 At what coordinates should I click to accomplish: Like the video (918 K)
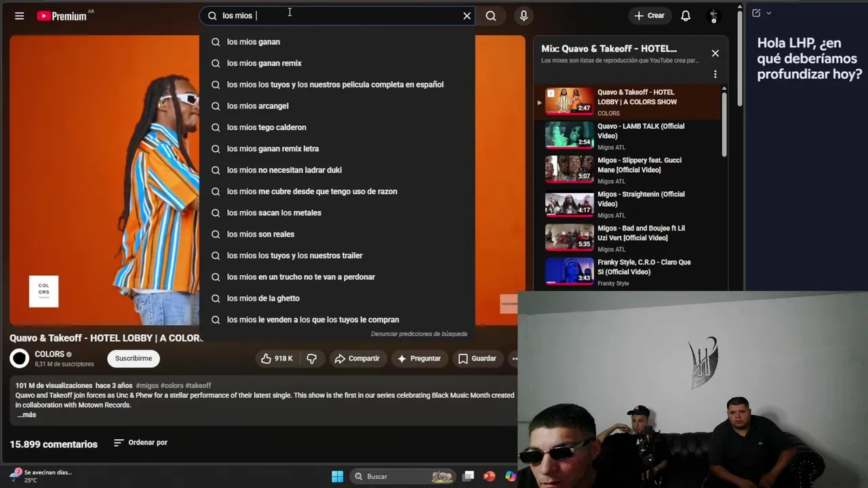tap(278, 359)
